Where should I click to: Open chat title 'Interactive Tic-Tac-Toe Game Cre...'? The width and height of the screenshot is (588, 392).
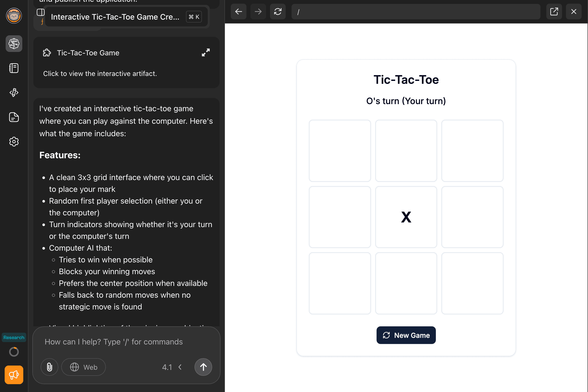point(115,17)
